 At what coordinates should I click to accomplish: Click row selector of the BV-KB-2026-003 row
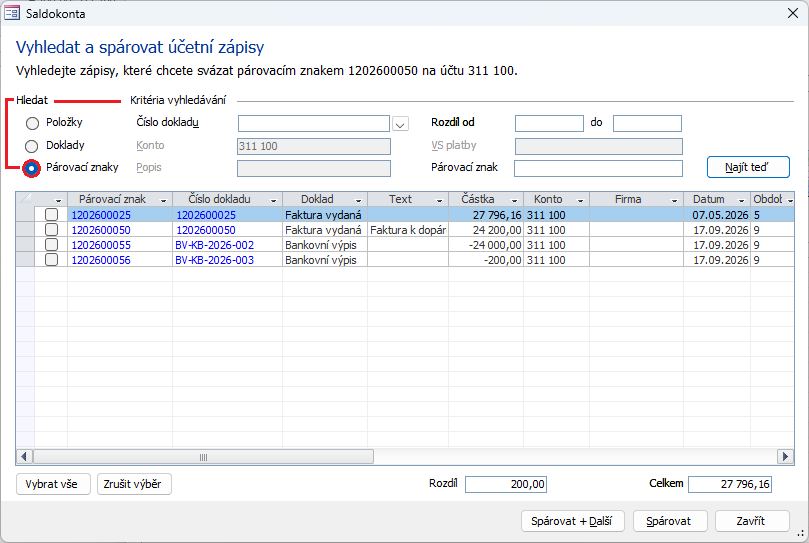click(x=25, y=260)
